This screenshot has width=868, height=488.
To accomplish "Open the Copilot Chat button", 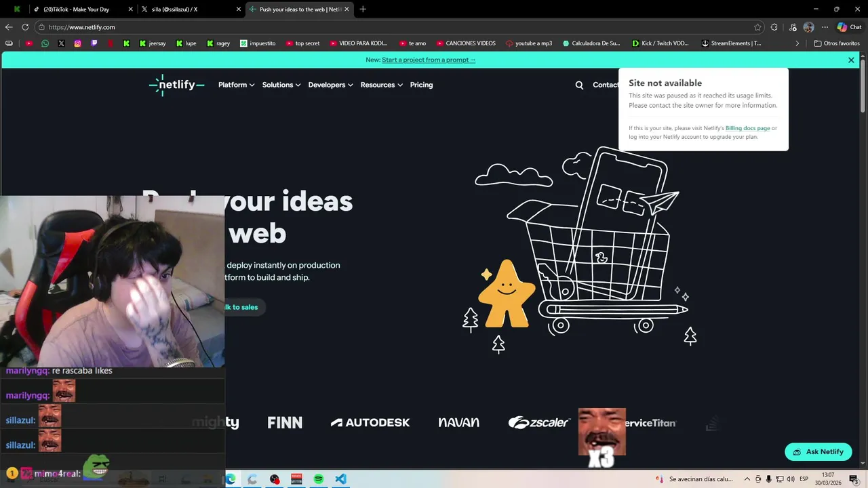I will [849, 27].
